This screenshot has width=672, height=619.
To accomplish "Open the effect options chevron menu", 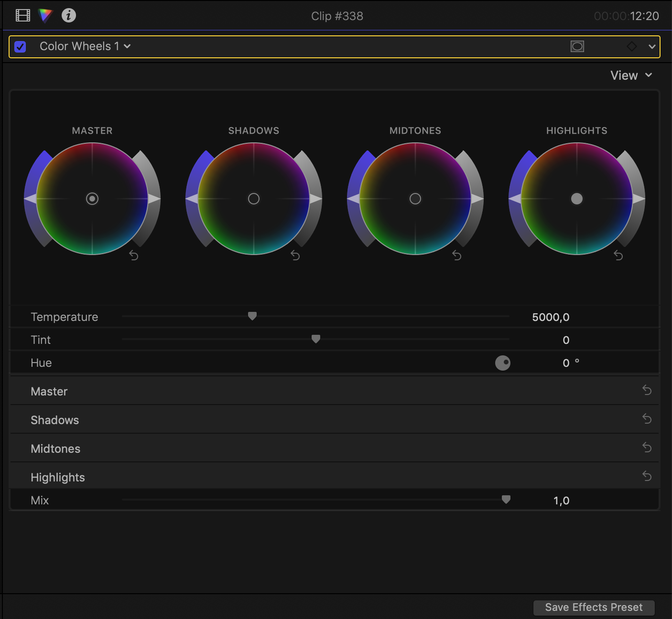I will 652,47.
